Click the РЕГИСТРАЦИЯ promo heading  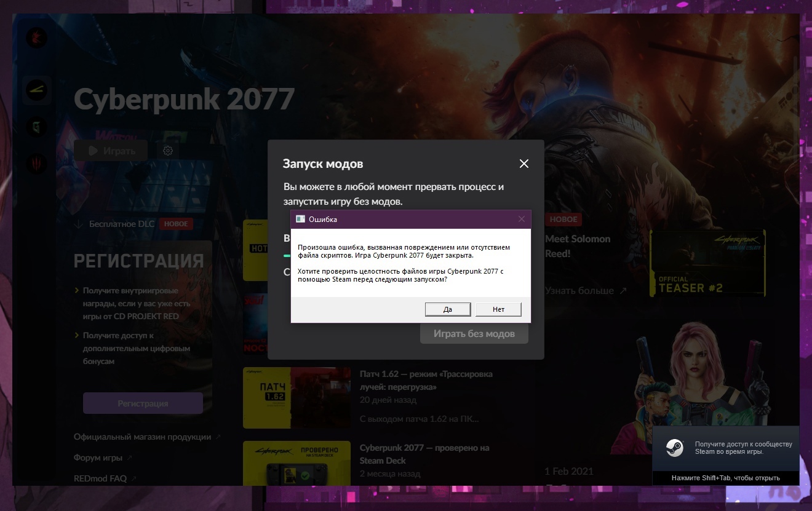138,261
